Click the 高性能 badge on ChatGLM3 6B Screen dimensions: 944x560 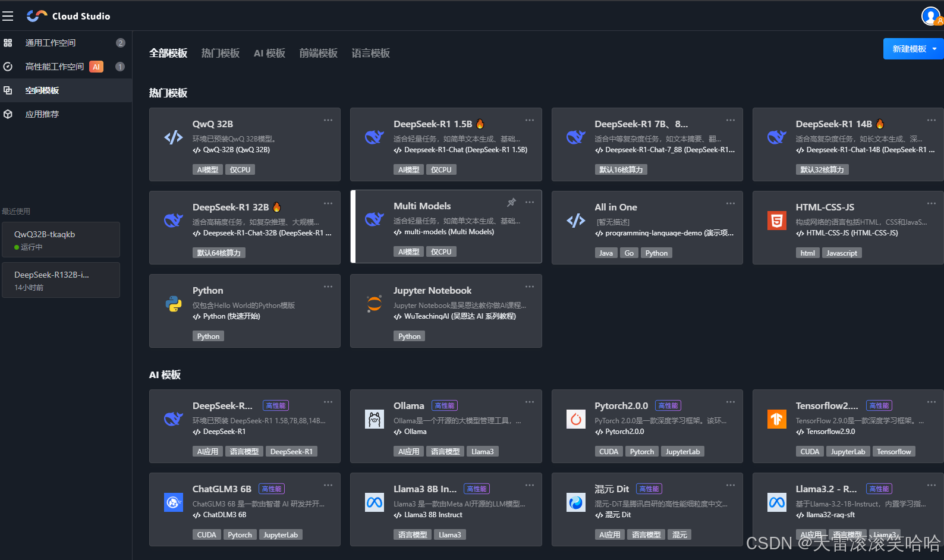pos(272,489)
